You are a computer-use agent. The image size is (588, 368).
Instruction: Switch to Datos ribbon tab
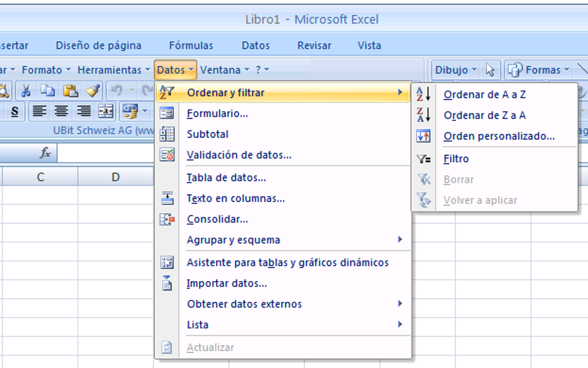tap(256, 45)
